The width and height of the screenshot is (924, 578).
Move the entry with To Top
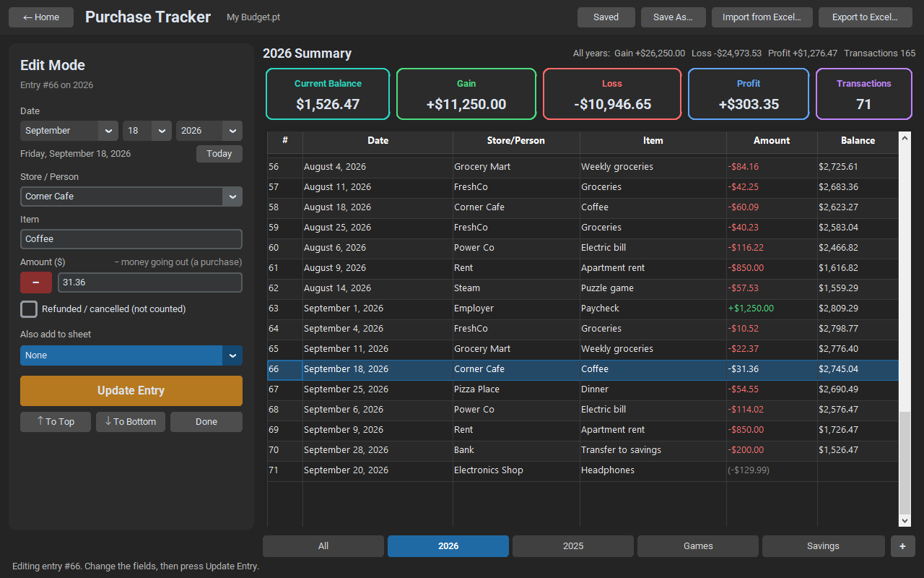[56, 422]
